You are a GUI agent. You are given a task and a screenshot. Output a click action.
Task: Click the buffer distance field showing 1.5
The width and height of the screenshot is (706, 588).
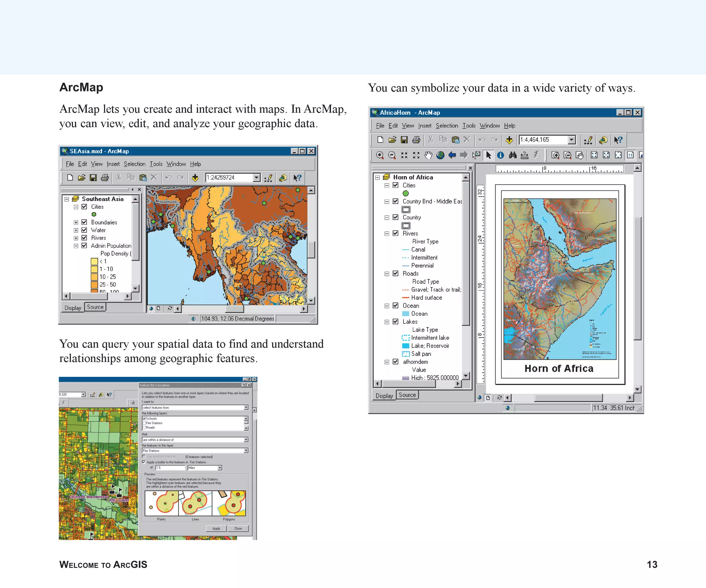[x=170, y=468]
